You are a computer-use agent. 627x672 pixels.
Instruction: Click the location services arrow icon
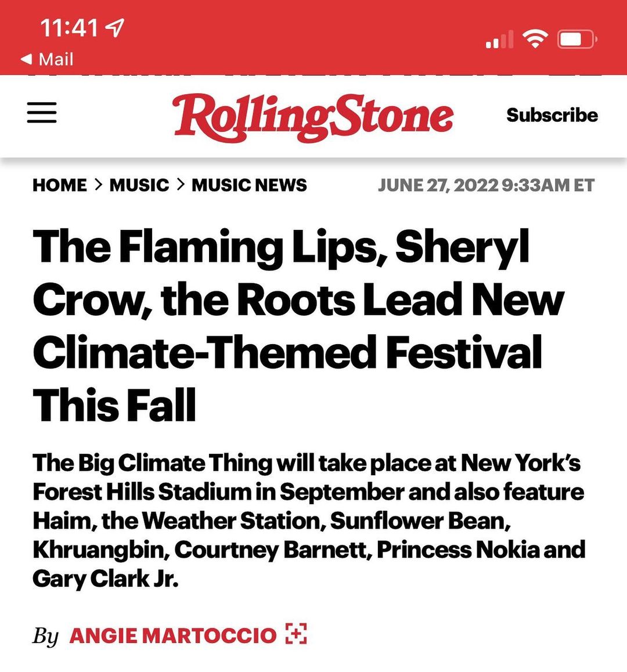116,27
